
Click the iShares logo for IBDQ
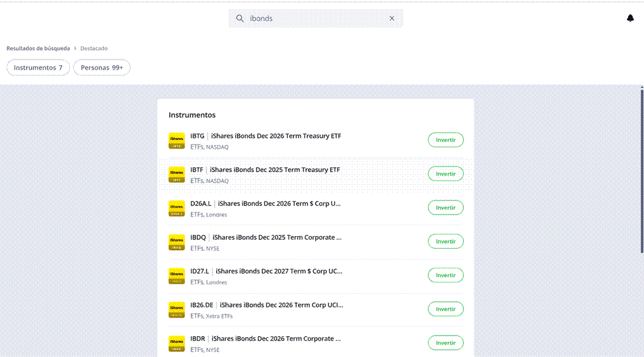[x=177, y=242]
